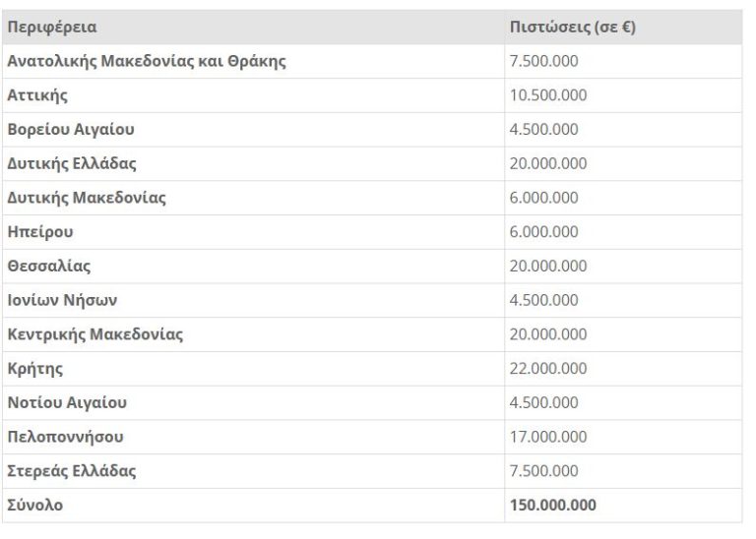
Task: Click the Δυτικής Ελλάδας region cell
Action: coord(72,163)
